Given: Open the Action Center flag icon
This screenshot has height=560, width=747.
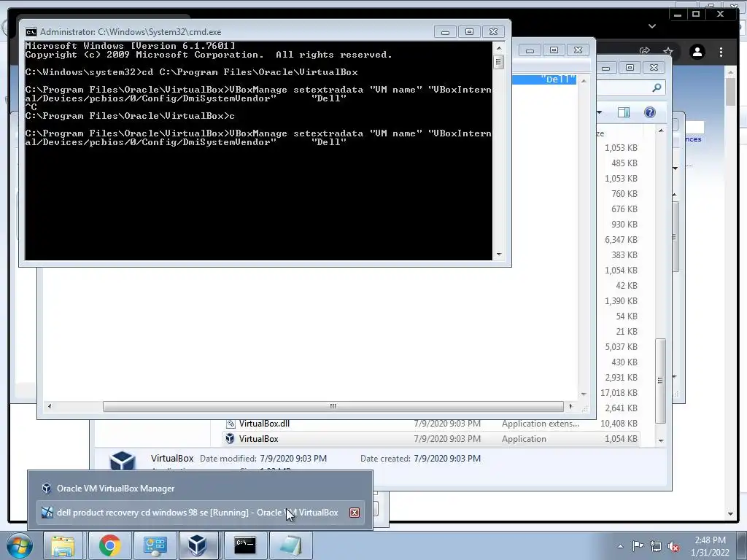Looking at the screenshot, I should pyautogui.click(x=638, y=546).
